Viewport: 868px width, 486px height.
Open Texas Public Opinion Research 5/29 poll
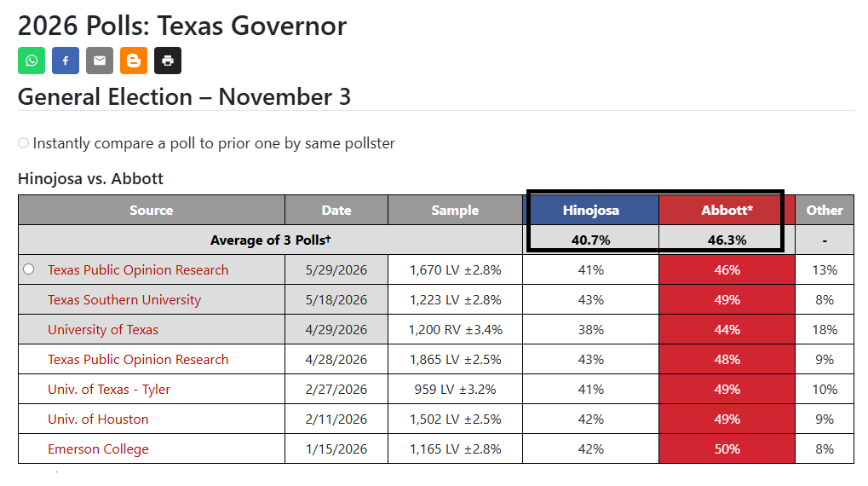138,270
